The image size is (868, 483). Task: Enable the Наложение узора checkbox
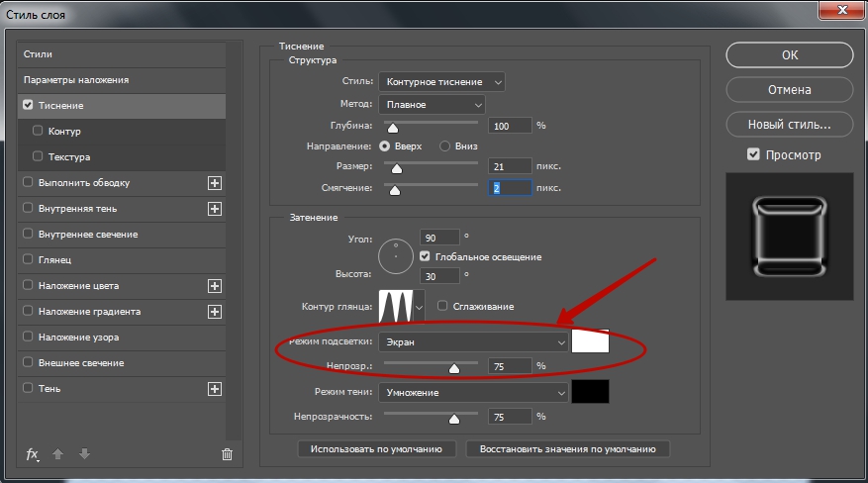click(28, 337)
